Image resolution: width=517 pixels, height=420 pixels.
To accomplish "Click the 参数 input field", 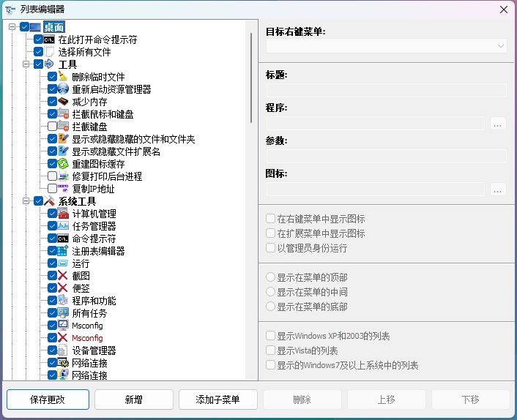I will tap(386, 156).
